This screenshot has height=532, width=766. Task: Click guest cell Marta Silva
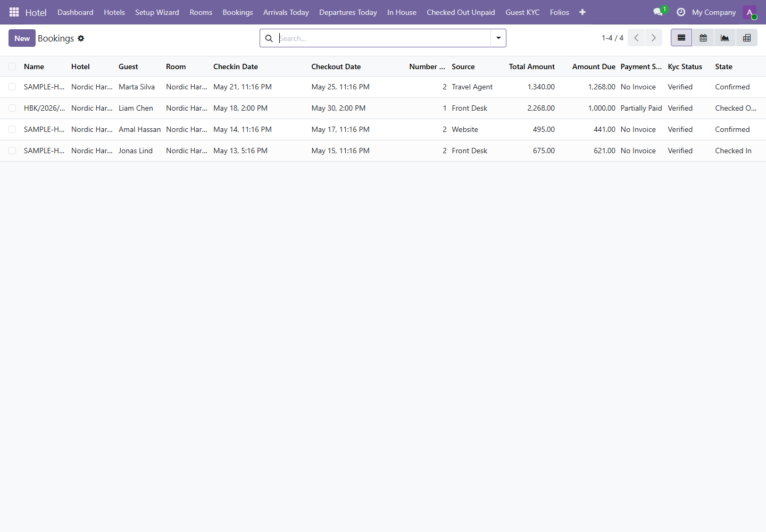(x=137, y=87)
